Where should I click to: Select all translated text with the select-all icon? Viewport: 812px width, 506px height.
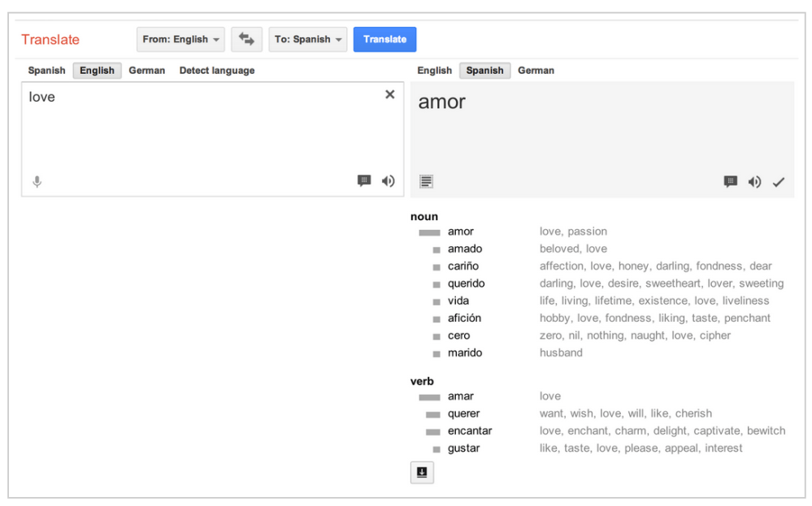point(425,180)
